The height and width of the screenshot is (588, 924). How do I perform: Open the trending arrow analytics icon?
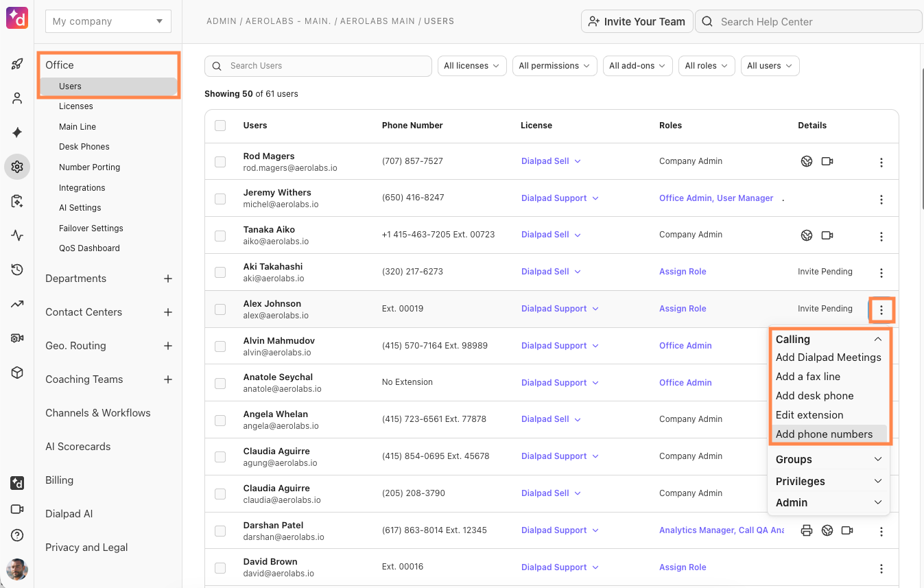coord(17,304)
